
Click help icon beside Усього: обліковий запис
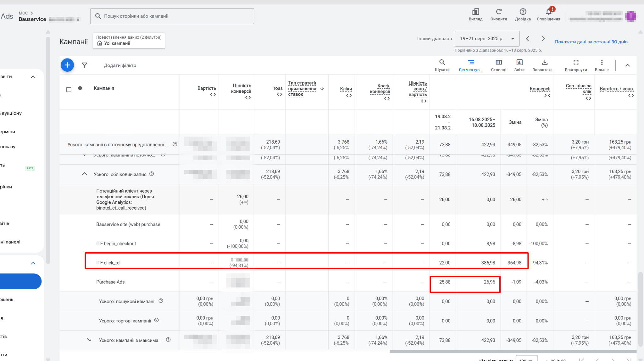(152, 174)
